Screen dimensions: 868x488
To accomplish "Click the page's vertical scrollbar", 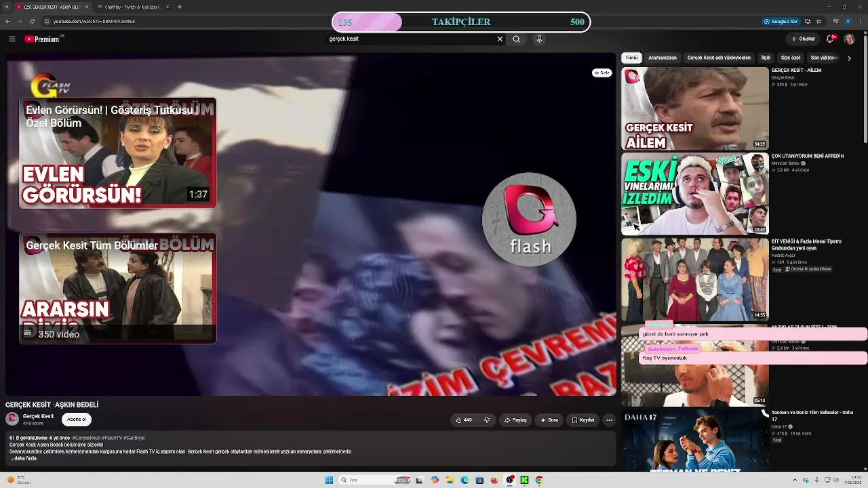I will click(865, 88).
